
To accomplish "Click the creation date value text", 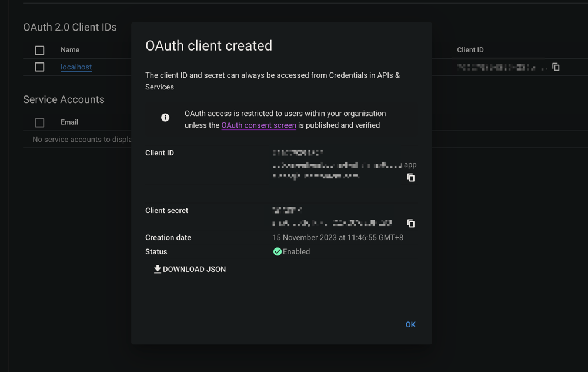I will pos(338,238).
